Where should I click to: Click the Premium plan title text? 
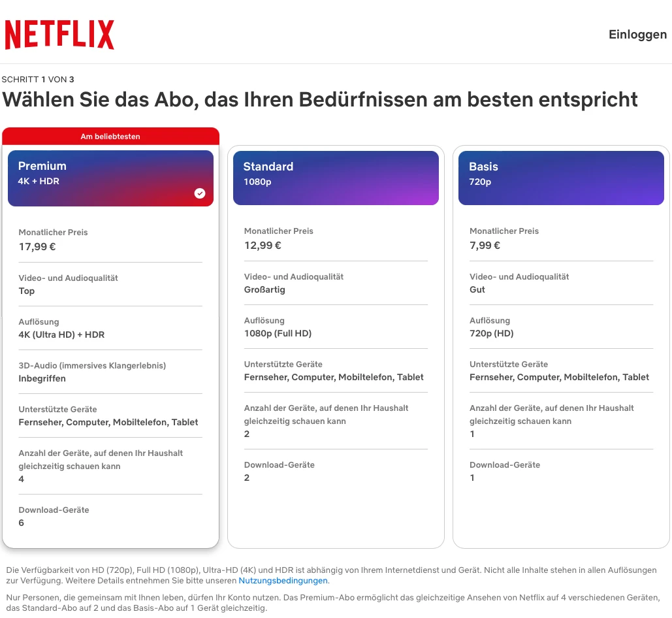coord(42,166)
